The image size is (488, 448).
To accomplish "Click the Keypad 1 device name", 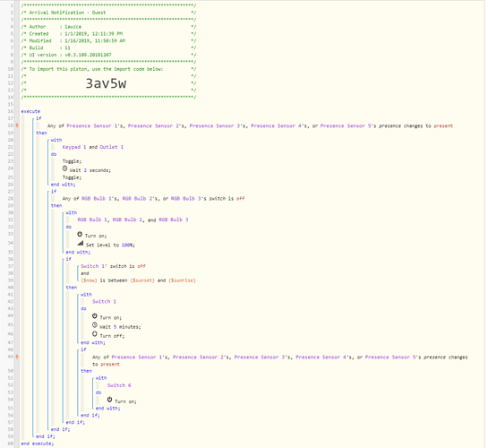I will (74, 147).
